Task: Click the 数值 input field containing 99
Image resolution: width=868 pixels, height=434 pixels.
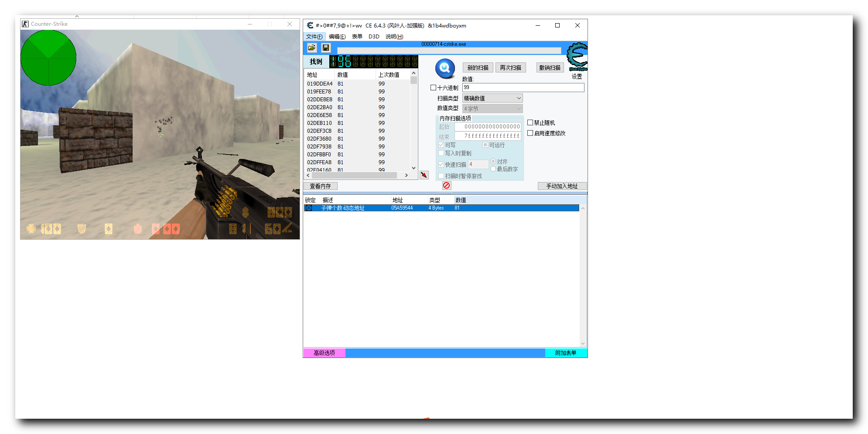Action: coord(523,88)
